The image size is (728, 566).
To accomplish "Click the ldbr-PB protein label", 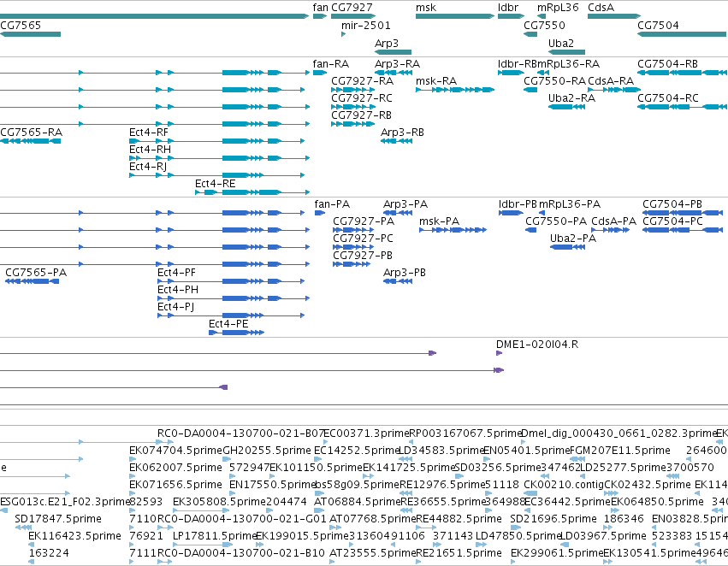I will 518,204.
